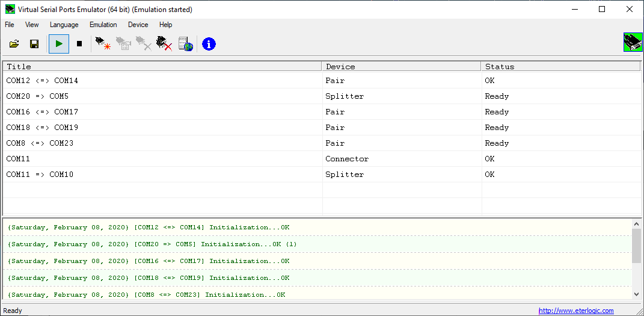The image size is (644, 316).
Task: Open the File menu
Action: click(x=10, y=25)
